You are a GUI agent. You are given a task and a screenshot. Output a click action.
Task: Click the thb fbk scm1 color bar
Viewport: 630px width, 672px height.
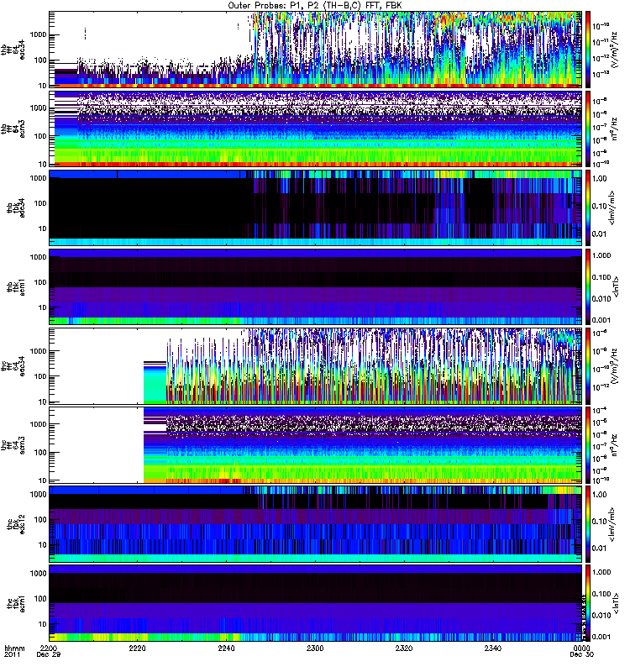coord(588,287)
